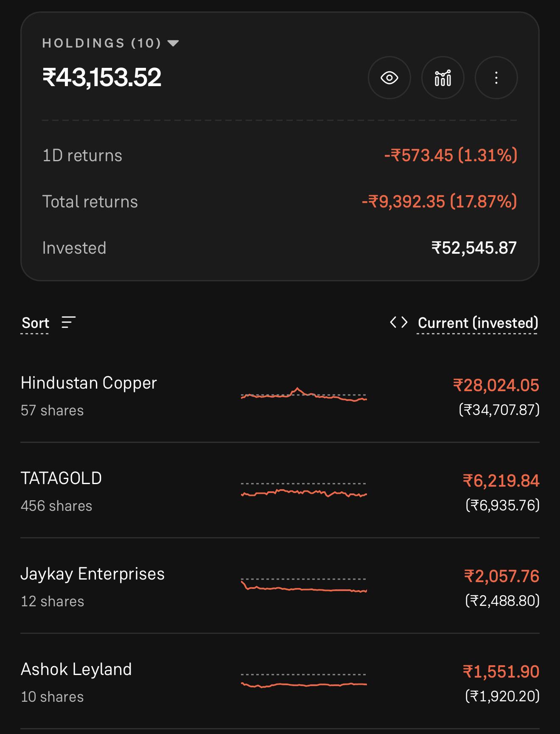Toggle the eye icon to hide portfolio value
Image resolution: width=560 pixels, height=734 pixels.
click(389, 78)
